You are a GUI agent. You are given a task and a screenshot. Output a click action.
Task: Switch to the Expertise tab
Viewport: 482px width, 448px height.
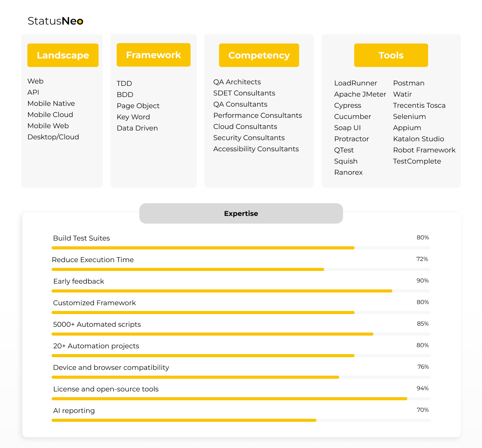click(x=241, y=213)
